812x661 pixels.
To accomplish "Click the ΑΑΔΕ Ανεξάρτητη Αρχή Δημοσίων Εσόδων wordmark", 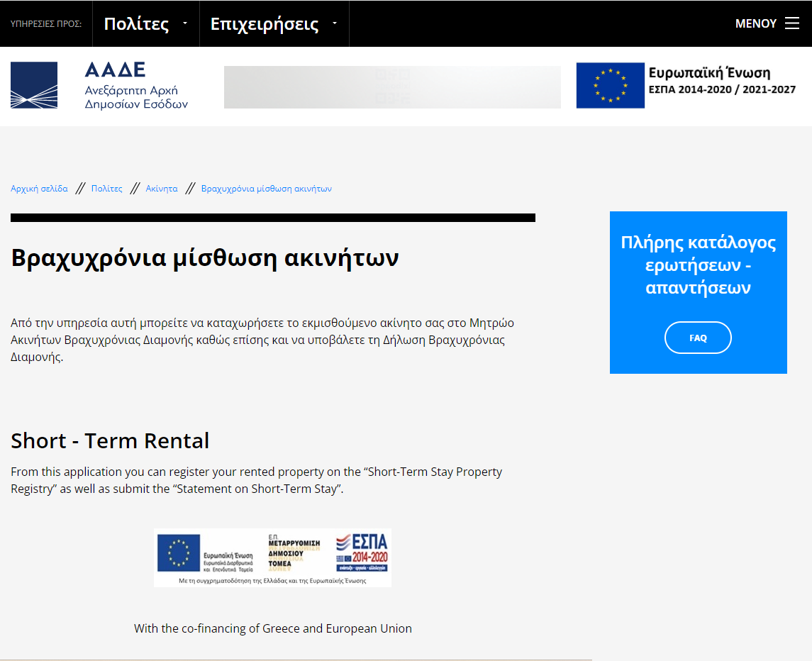I will [136, 86].
